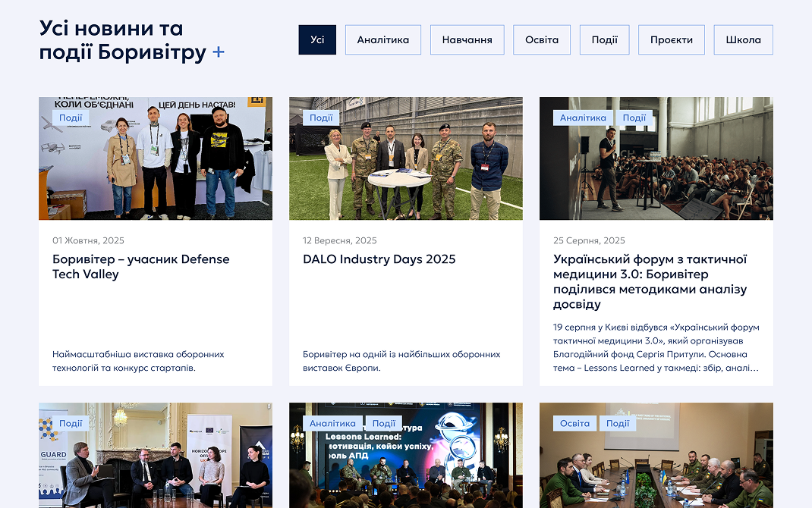Open the Defense Tech Valley article title
Image resolution: width=812 pixels, height=508 pixels.
pos(140,267)
